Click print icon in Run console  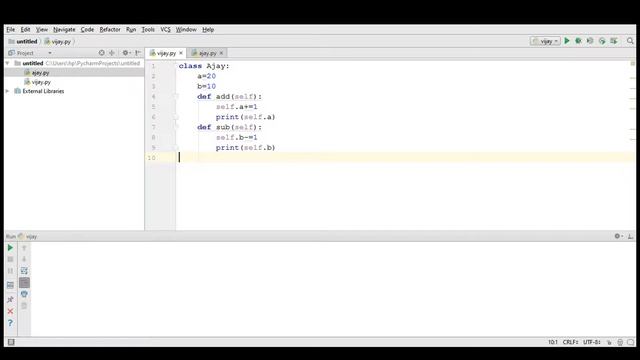click(24, 294)
